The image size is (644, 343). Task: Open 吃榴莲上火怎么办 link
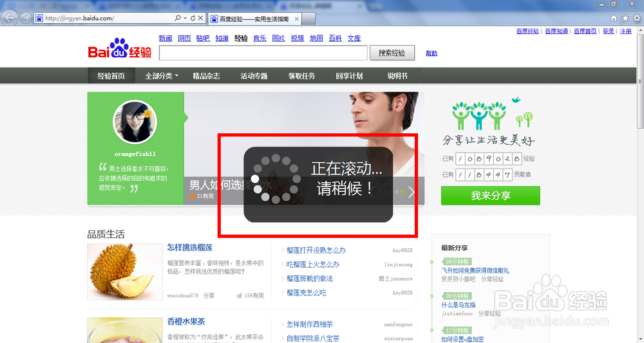pyautogui.click(x=313, y=264)
